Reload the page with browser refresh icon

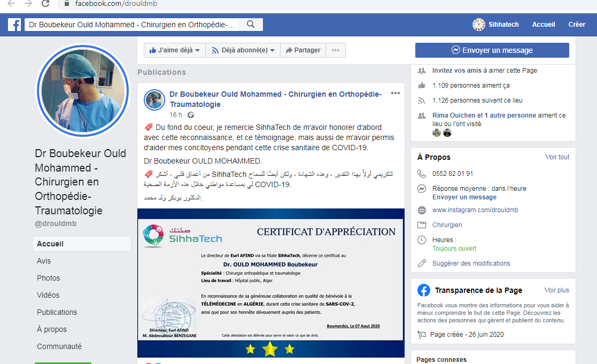tap(45, 4)
